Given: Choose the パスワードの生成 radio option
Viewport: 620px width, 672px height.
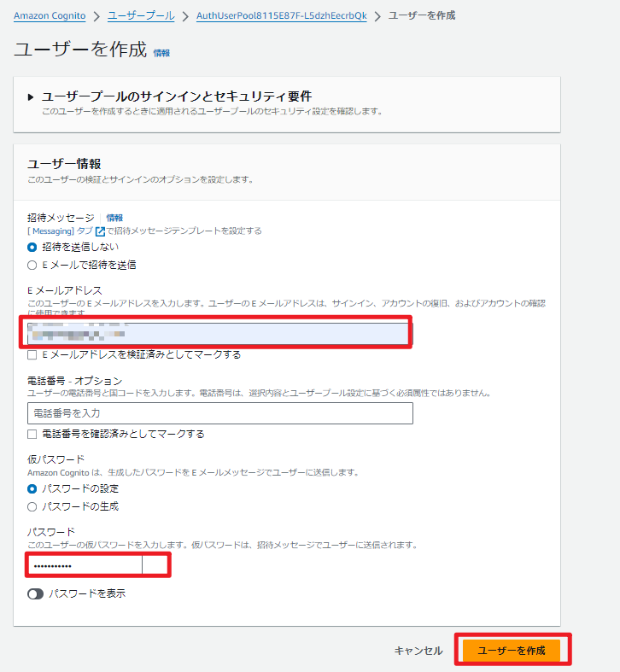Looking at the screenshot, I should pos(32,506).
